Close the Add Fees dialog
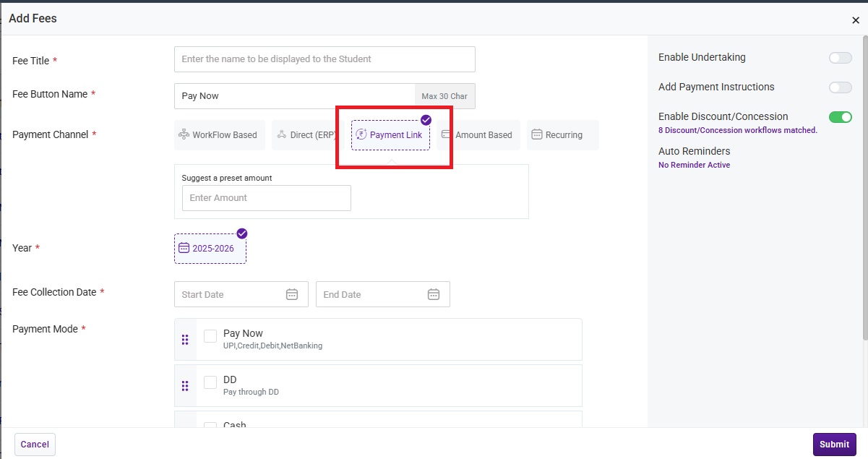This screenshot has width=868, height=459. (856, 20)
